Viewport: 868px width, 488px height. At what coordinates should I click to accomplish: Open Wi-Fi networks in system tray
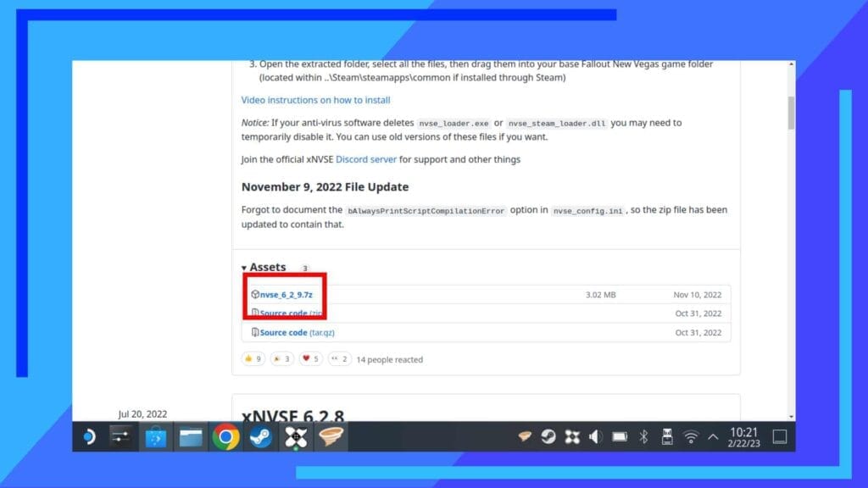691,438
